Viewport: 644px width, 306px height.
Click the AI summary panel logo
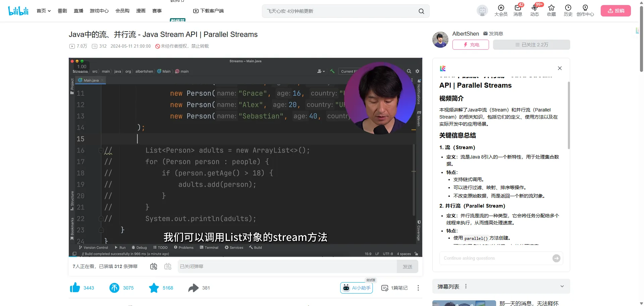(x=443, y=68)
